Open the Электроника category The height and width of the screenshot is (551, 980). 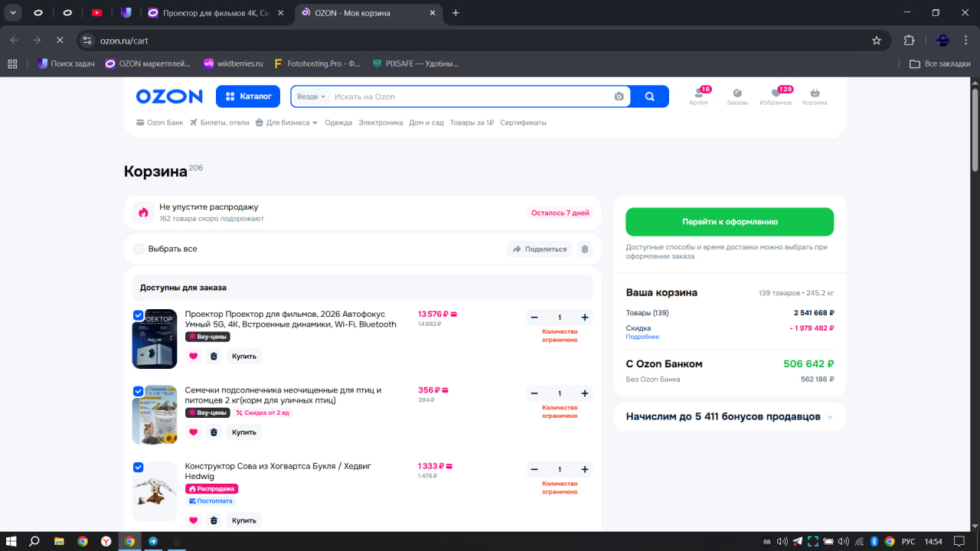pos(381,122)
